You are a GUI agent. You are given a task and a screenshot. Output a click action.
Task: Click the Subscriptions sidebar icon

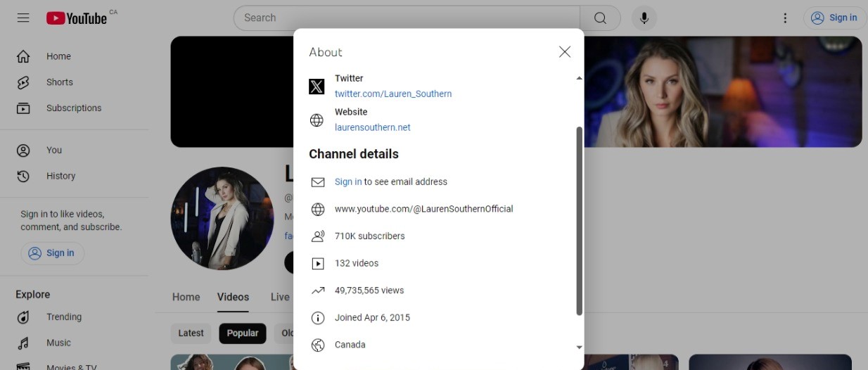(x=23, y=108)
